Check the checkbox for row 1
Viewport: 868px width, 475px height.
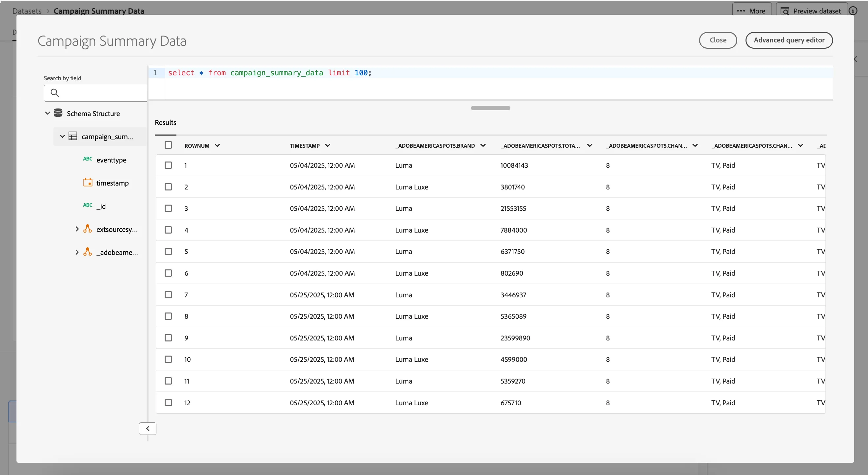click(x=168, y=165)
